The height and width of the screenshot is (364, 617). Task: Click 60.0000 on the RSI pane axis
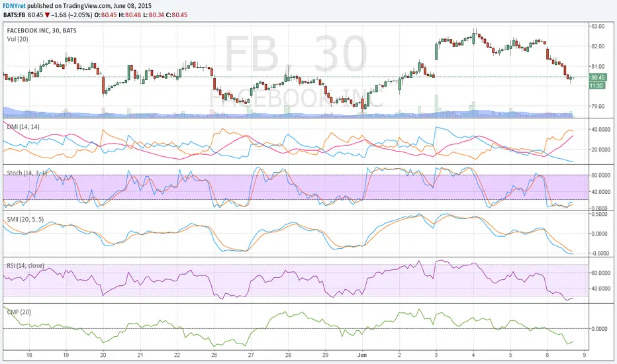[x=601, y=273]
